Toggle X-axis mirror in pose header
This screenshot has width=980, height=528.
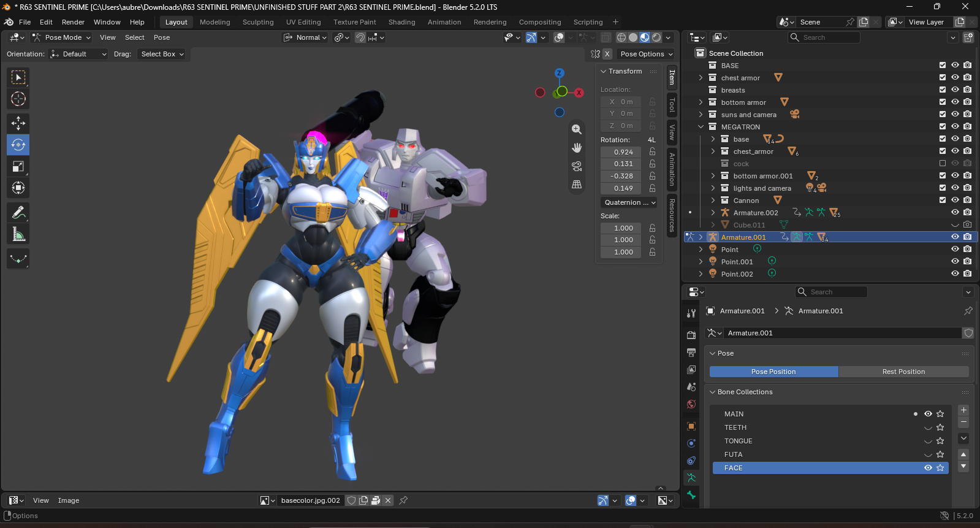click(607, 54)
